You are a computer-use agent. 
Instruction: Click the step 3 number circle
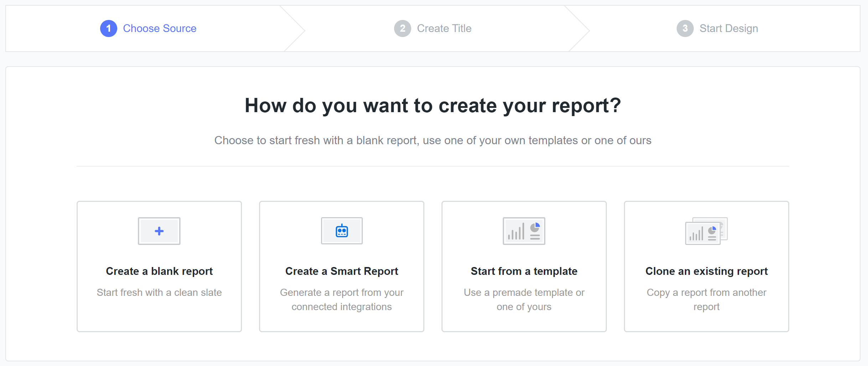pos(685,28)
